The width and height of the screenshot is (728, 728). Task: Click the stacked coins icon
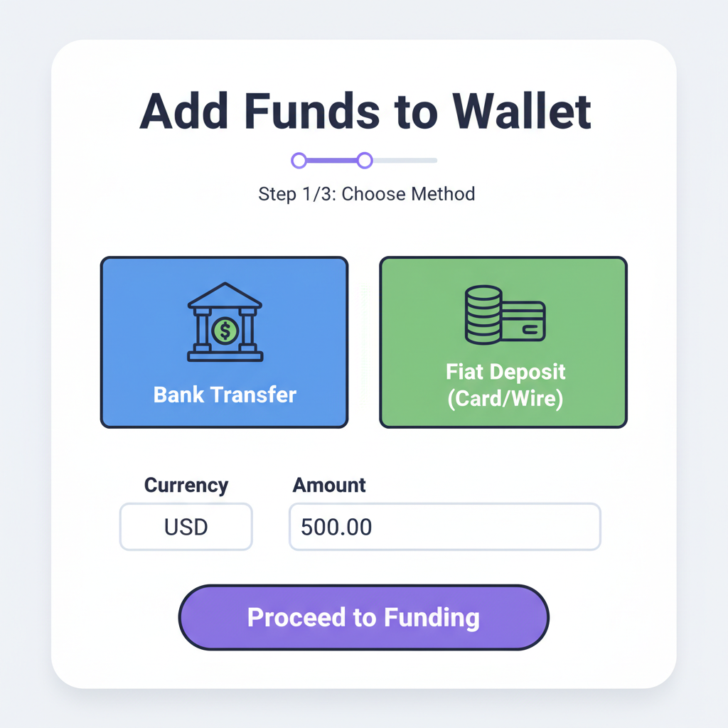tap(482, 315)
